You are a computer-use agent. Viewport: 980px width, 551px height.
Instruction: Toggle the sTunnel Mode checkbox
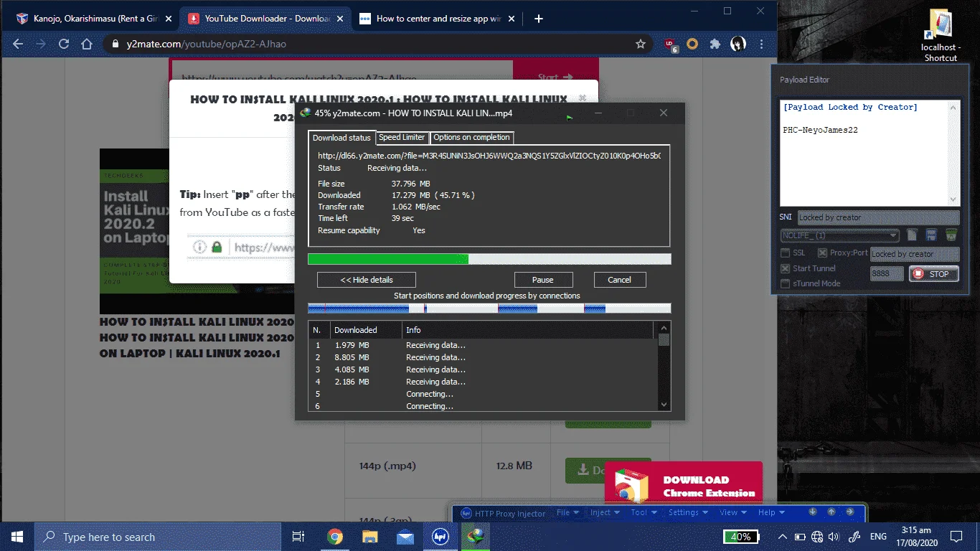click(786, 283)
